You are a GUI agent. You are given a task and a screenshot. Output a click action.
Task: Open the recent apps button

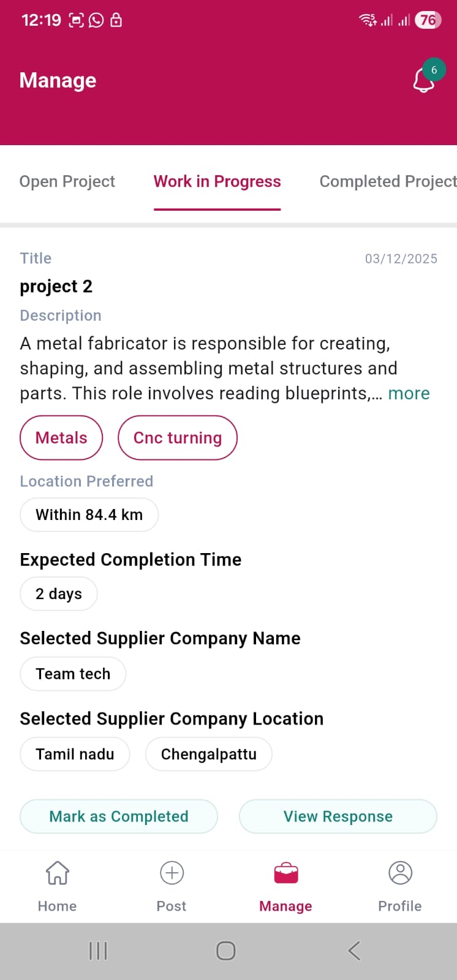[x=98, y=951]
